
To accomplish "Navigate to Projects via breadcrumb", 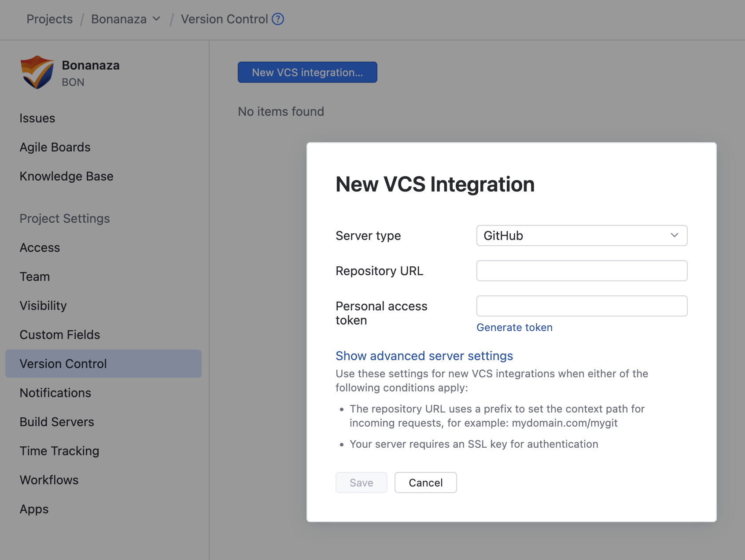I will (x=49, y=19).
